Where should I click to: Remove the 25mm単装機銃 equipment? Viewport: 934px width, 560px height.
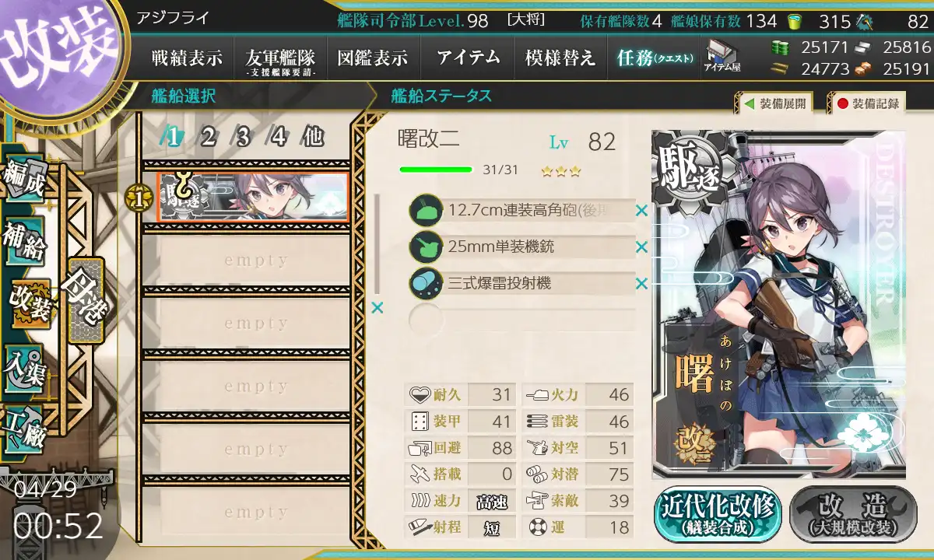point(641,247)
